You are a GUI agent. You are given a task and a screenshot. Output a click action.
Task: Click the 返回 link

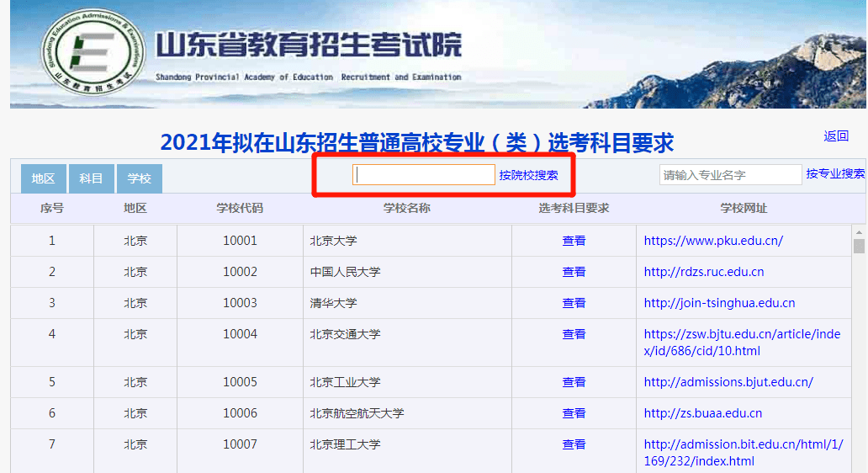pos(836,136)
